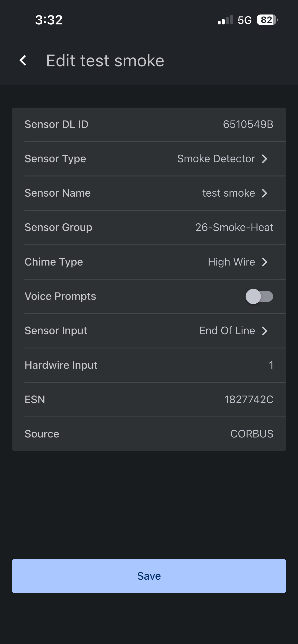Tap the cellular signal strength icon
Screen dimensions: 298x644
point(225,20)
